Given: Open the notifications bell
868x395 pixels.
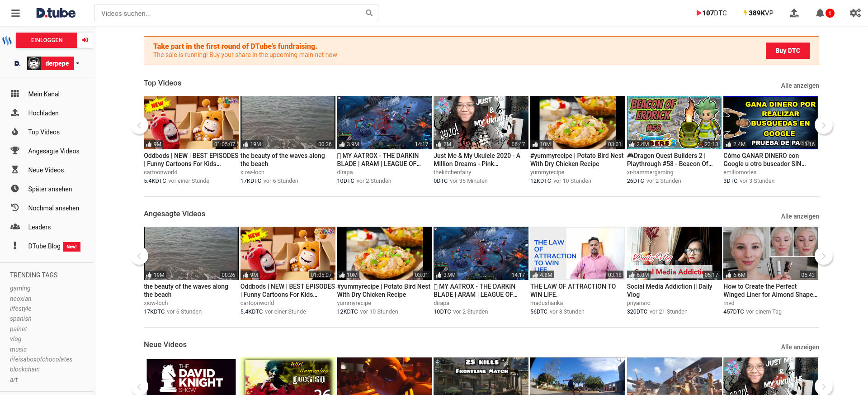Looking at the screenshot, I should click(820, 13).
